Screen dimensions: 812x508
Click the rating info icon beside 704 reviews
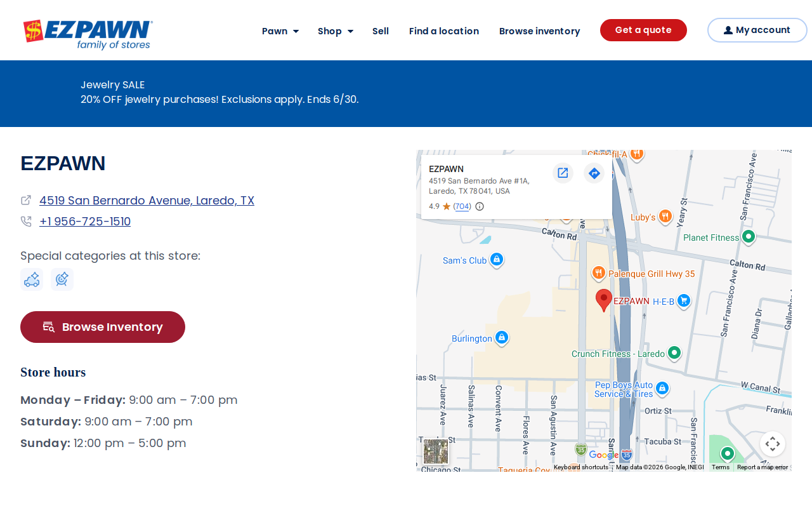point(480,206)
